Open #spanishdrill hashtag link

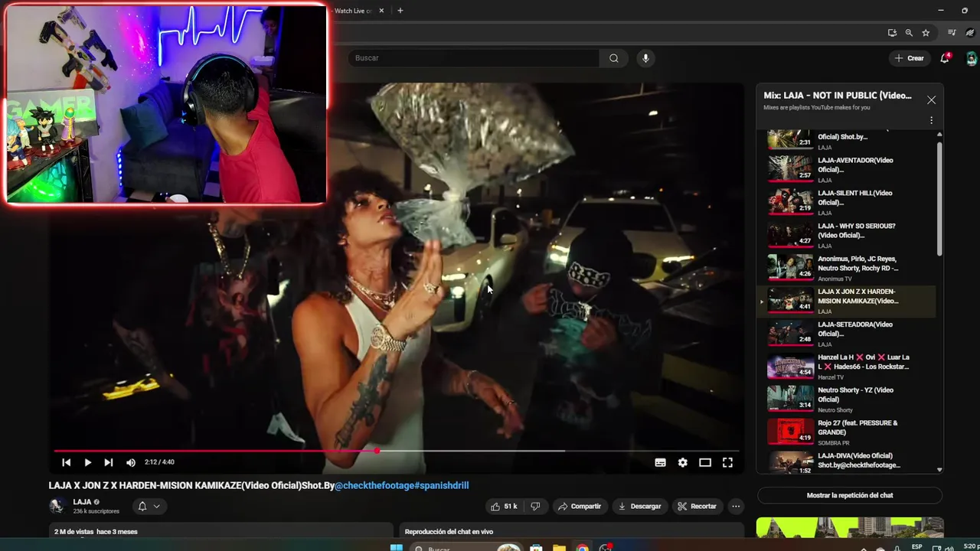tap(442, 485)
